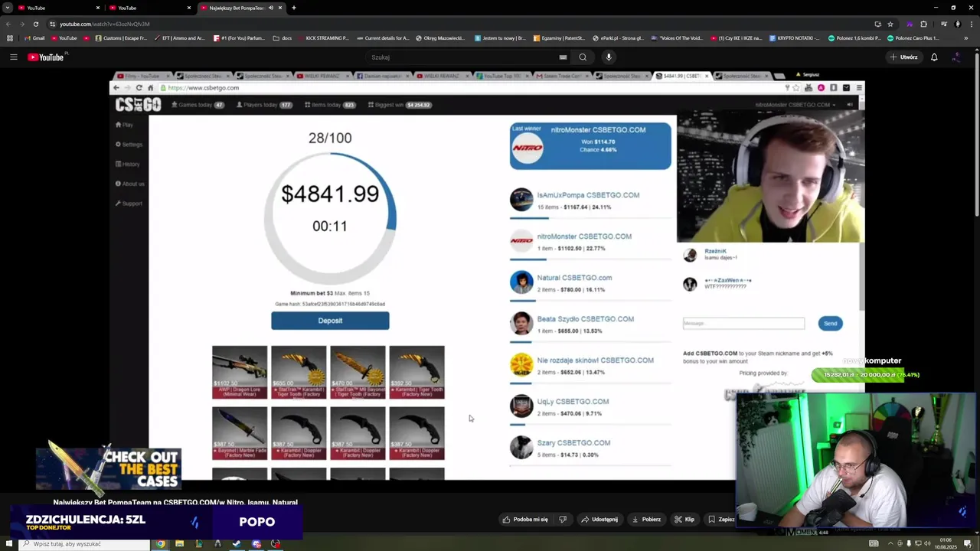The height and width of the screenshot is (551, 980).
Task: Open the EFT | Ammo and Ar... bookmark
Action: pos(180,37)
